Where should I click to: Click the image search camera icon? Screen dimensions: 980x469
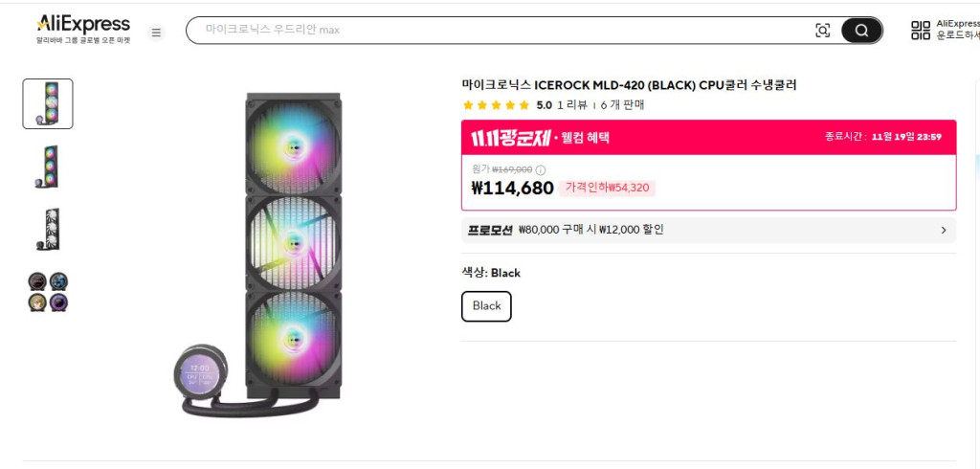point(822,31)
